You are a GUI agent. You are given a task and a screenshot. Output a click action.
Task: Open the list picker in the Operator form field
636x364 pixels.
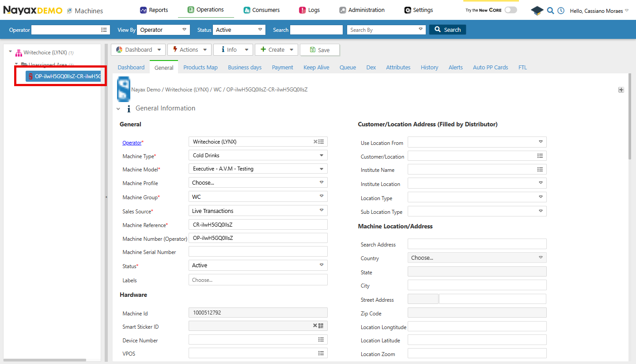click(x=322, y=142)
